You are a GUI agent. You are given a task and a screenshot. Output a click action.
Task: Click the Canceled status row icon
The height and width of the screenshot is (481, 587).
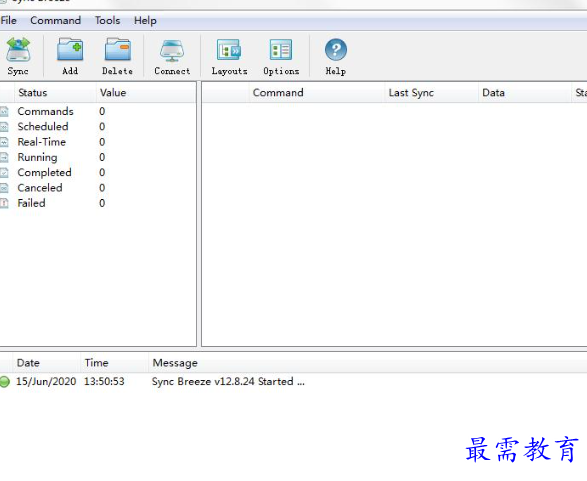(x=4, y=188)
